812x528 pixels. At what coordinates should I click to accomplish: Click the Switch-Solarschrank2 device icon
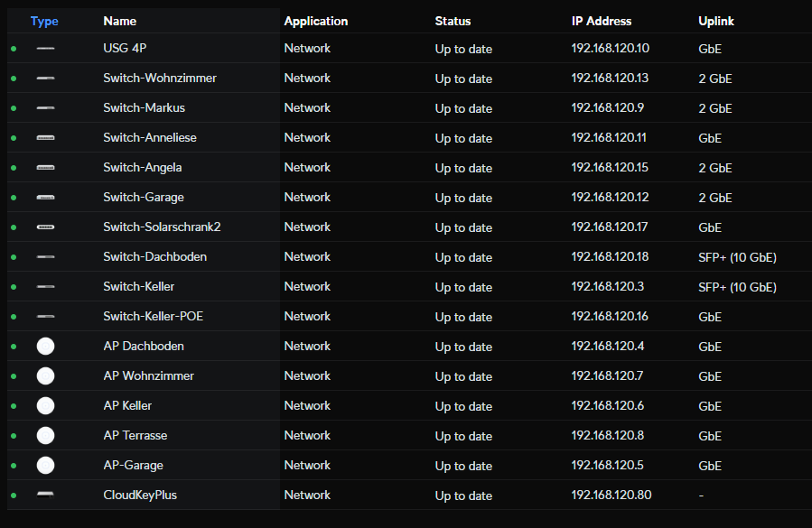(x=45, y=227)
